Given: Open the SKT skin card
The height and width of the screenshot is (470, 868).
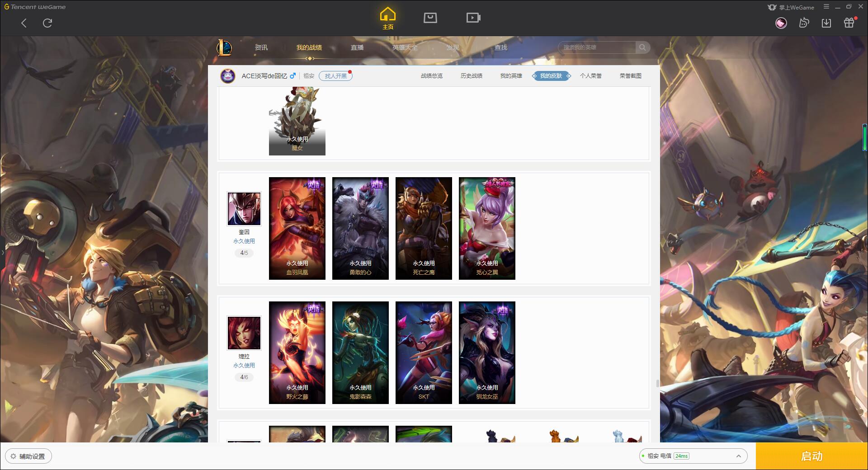Looking at the screenshot, I should point(424,352).
